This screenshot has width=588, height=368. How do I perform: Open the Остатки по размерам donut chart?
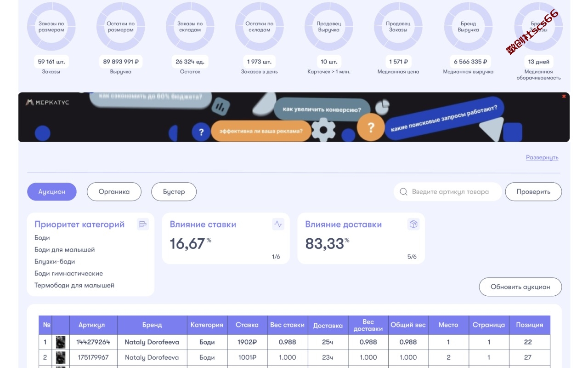121,27
